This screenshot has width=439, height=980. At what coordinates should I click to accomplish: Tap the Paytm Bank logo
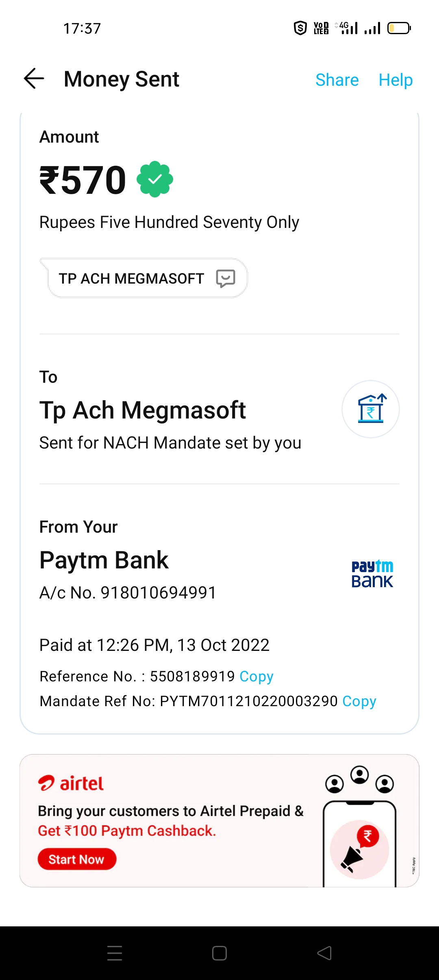372,574
